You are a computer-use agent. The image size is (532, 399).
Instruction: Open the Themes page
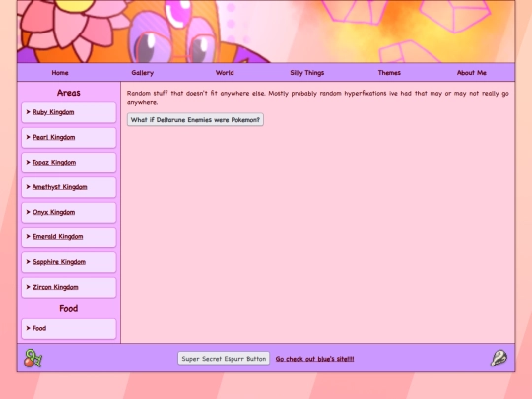click(389, 73)
